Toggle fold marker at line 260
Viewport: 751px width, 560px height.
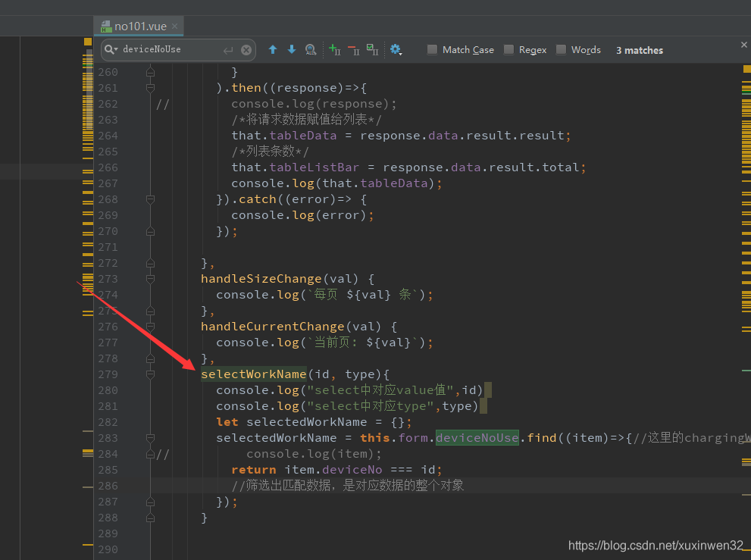click(x=150, y=72)
